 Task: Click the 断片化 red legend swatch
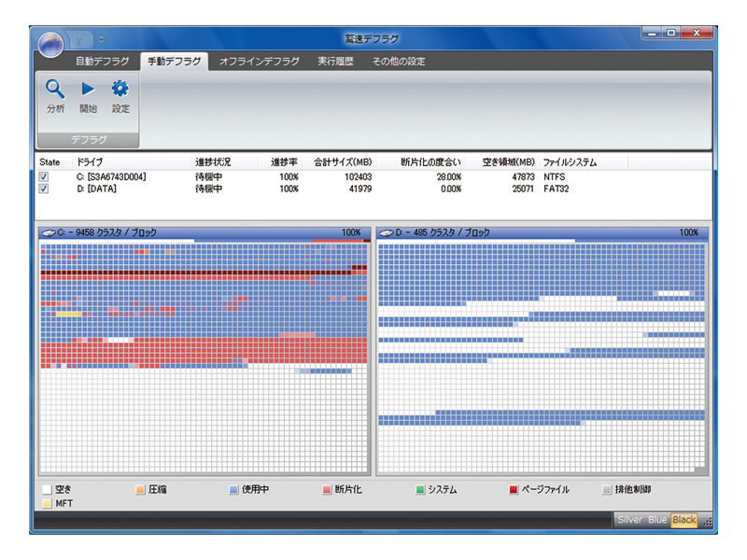point(327,489)
